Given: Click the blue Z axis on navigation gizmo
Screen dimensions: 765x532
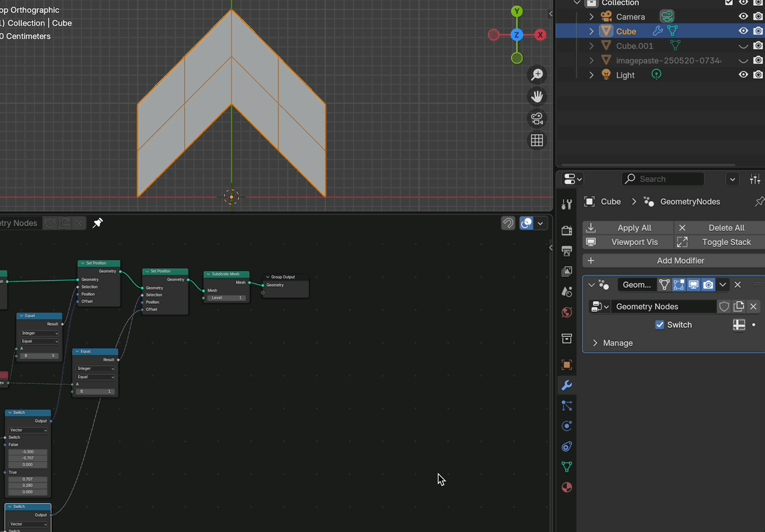Looking at the screenshot, I should pyautogui.click(x=517, y=35).
